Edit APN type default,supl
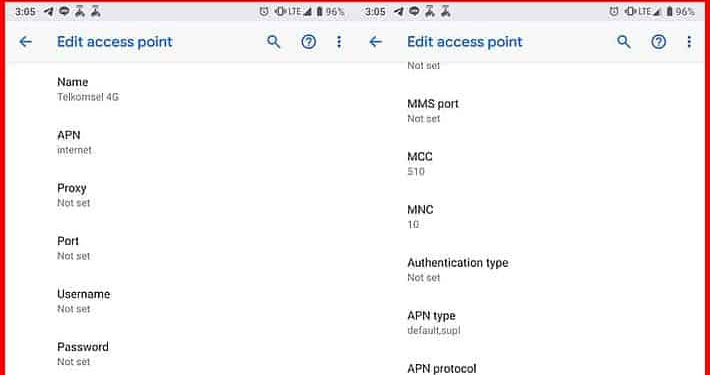710x375 pixels. [x=531, y=323]
